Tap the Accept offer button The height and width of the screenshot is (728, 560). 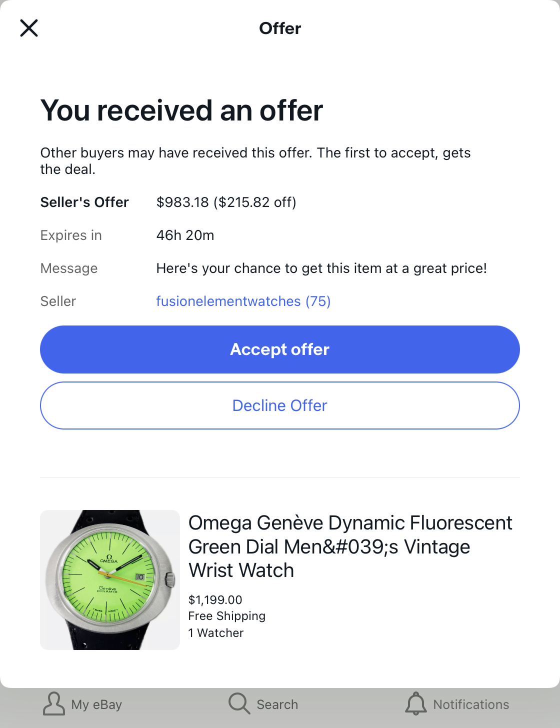click(280, 349)
